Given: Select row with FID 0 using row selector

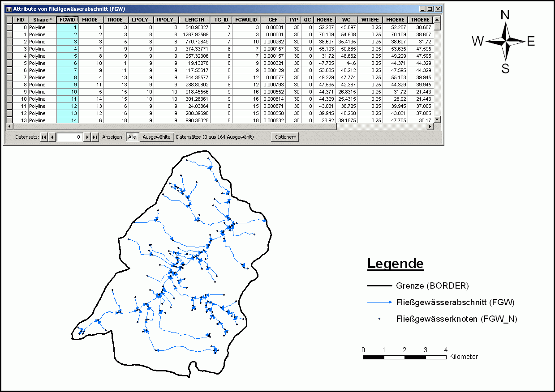Looking at the screenshot, I should click(x=9, y=27).
